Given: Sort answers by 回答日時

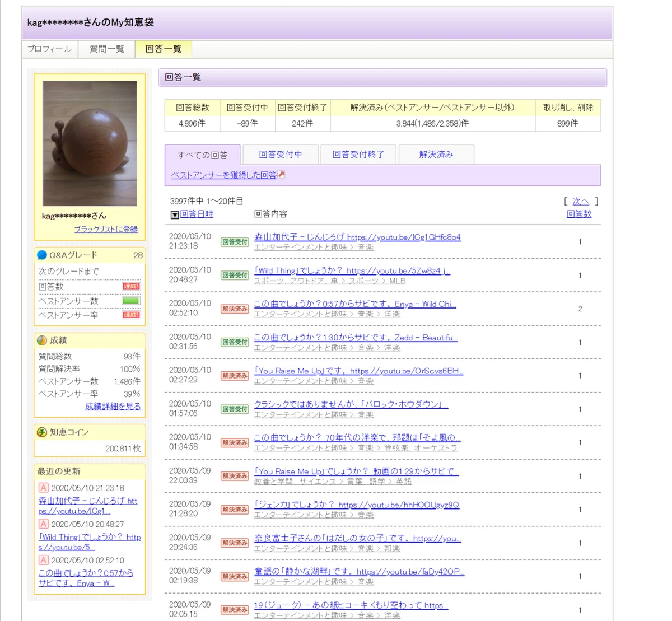Looking at the screenshot, I should (197, 214).
